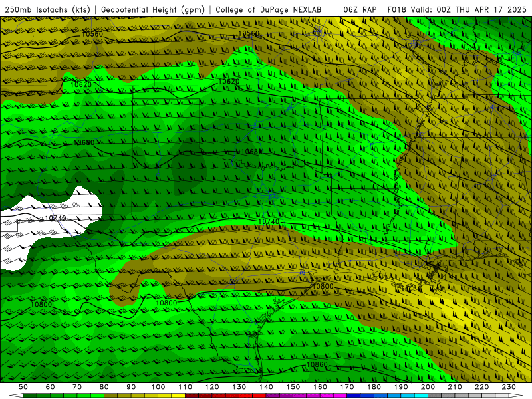
Task: Click the 110 label on the color scale
Action: [x=186, y=387]
